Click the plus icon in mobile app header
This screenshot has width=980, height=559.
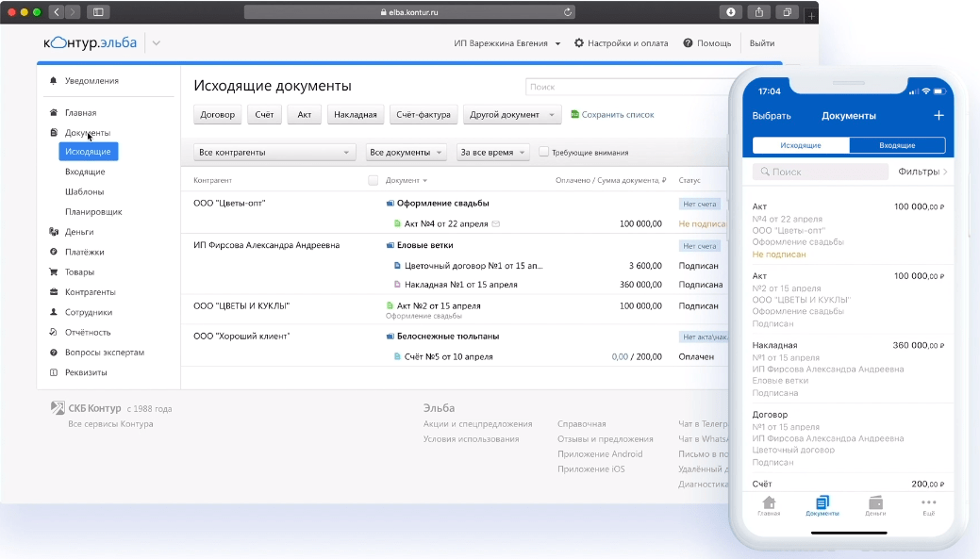(x=938, y=116)
